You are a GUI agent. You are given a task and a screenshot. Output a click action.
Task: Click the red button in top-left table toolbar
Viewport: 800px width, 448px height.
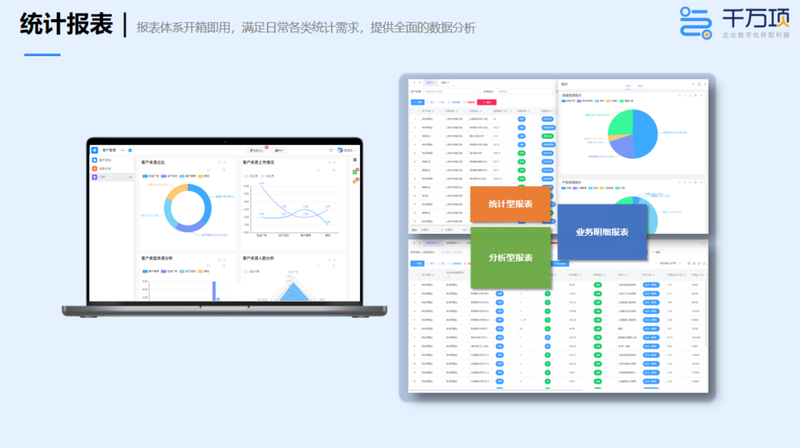[487, 102]
